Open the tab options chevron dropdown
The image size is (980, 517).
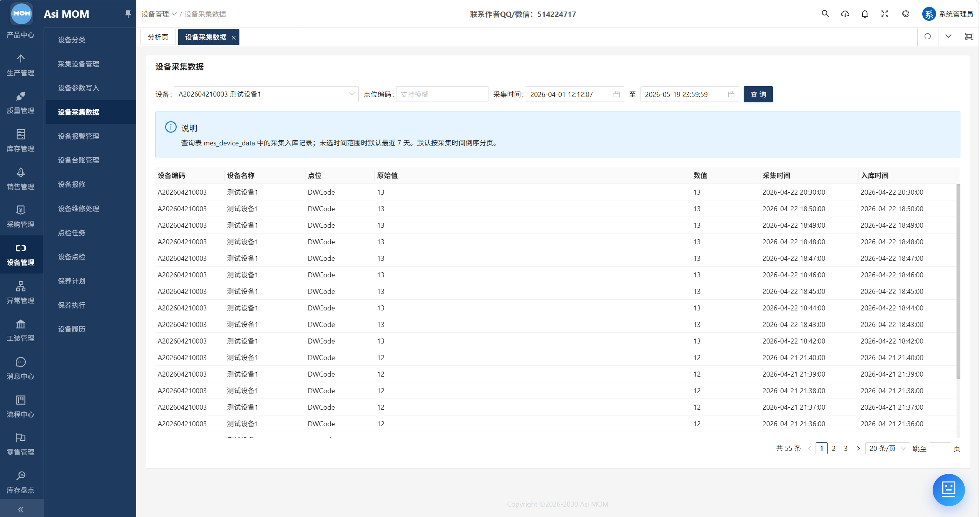948,36
